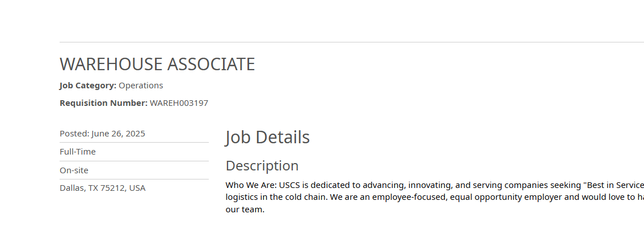Image resolution: width=644 pixels, height=231 pixels.
Task: Select the Job Details heading
Action: (x=268, y=137)
